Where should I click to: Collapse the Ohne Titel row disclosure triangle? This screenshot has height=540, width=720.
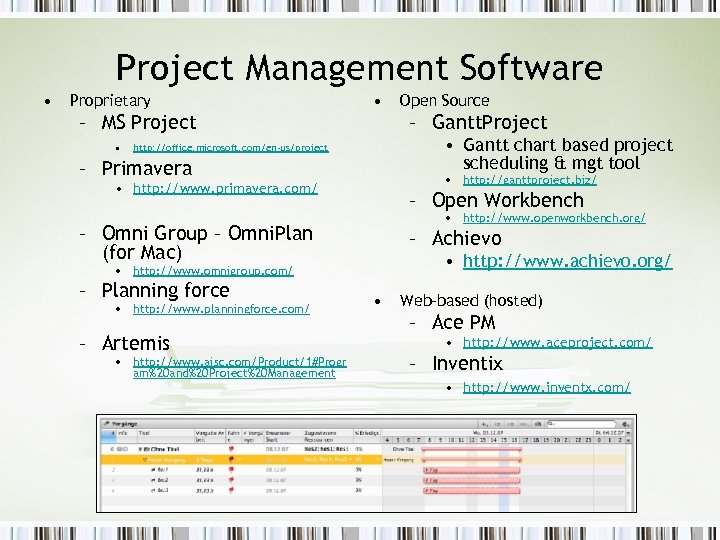(x=140, y=449)
